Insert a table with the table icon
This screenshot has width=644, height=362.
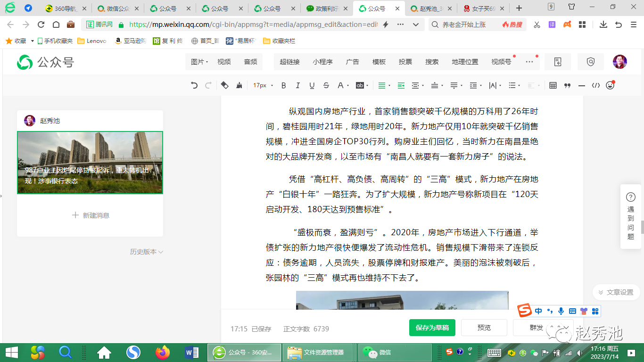(553, 85)
